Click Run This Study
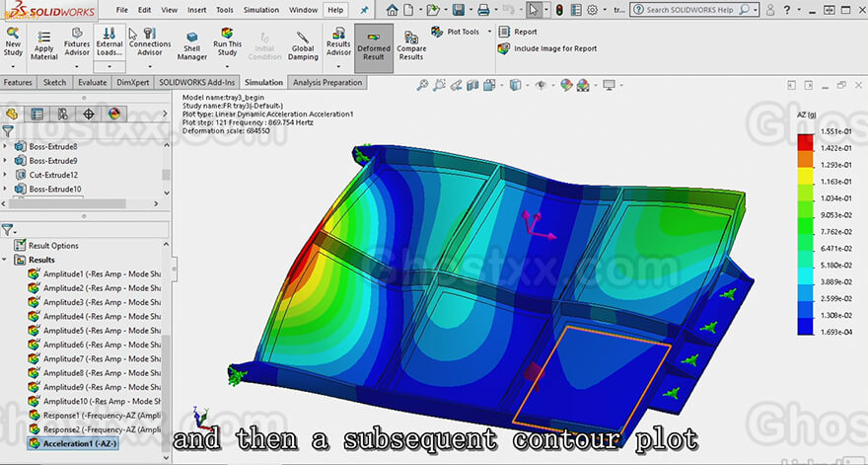 tap(227, 42)
